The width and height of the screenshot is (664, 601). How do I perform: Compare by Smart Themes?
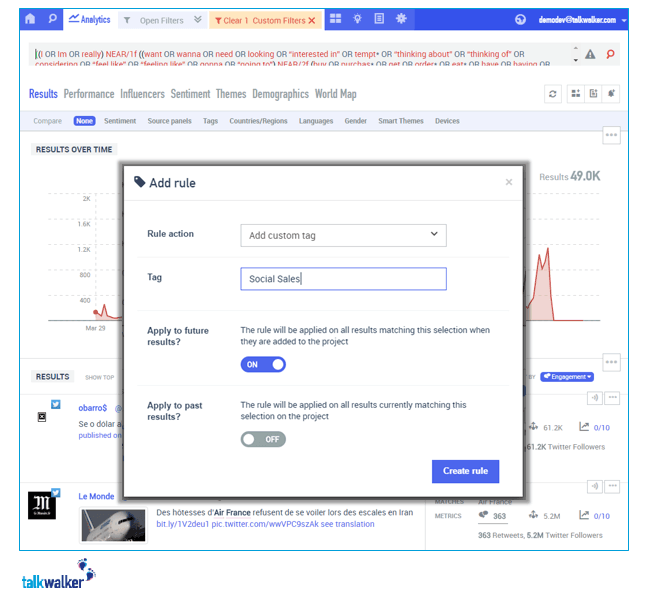(x=401, y=121)
